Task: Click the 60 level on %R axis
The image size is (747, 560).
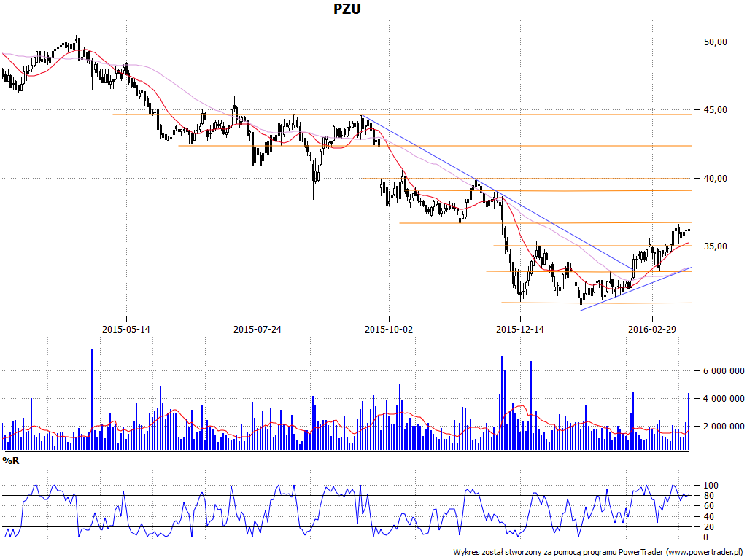Action: (709, 506)
